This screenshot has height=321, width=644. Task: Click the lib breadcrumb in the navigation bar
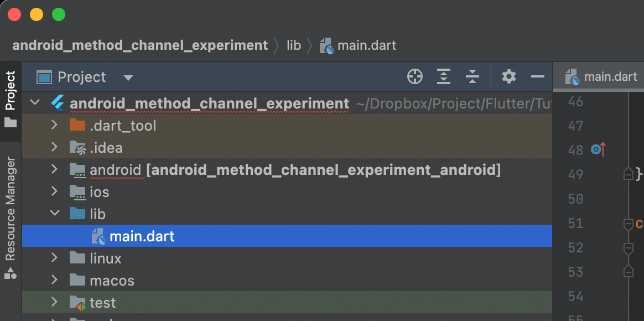click(294, 45)
